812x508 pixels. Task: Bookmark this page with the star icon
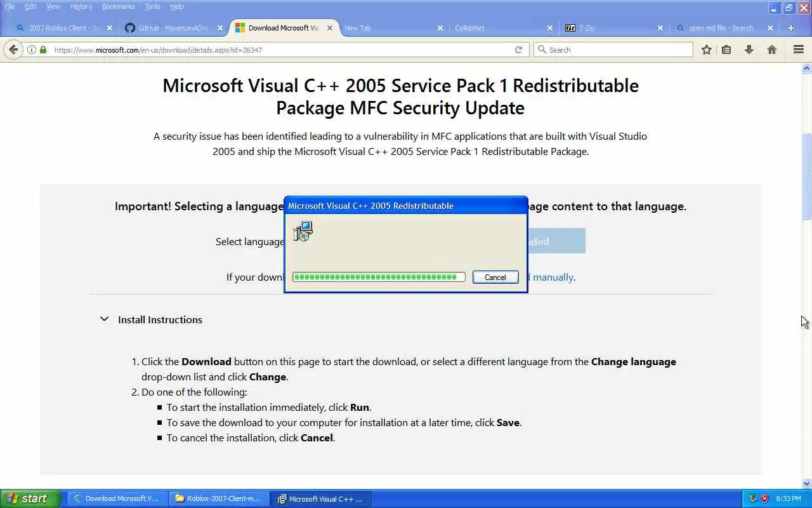pyautogui.click(x=707, y=50)
